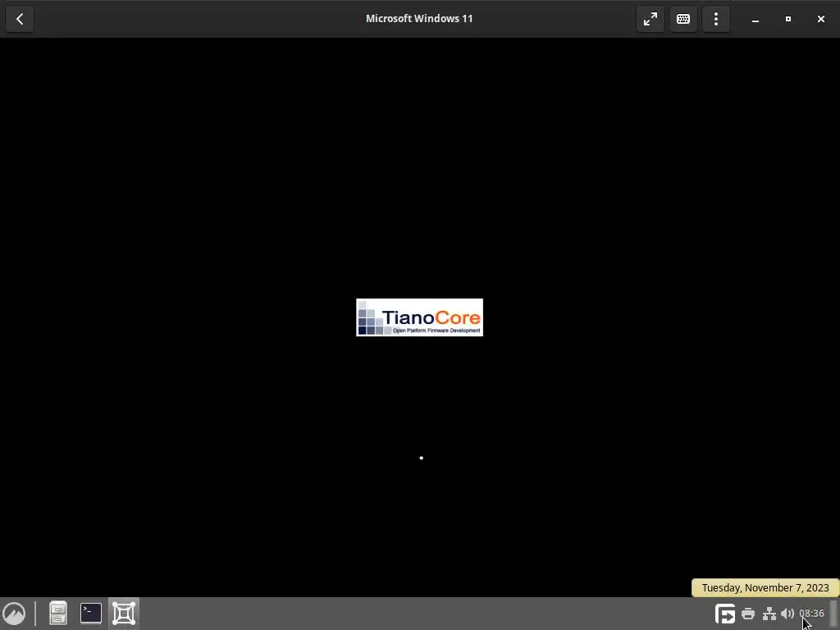
Task: Click the show desktop strip
Action: point(834,614)
